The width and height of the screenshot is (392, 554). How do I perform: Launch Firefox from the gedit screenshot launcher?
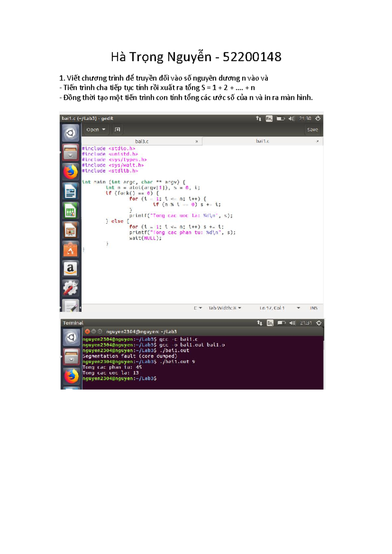(70, 171)
